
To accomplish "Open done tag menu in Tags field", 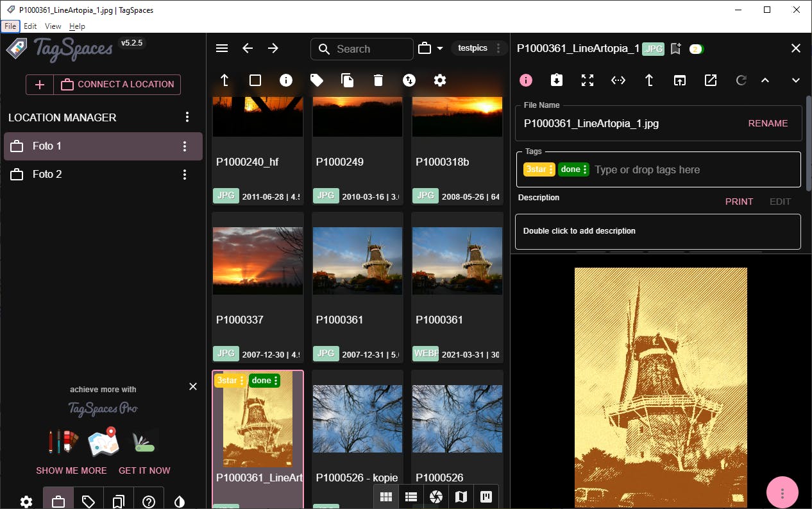I will [585, 169].
